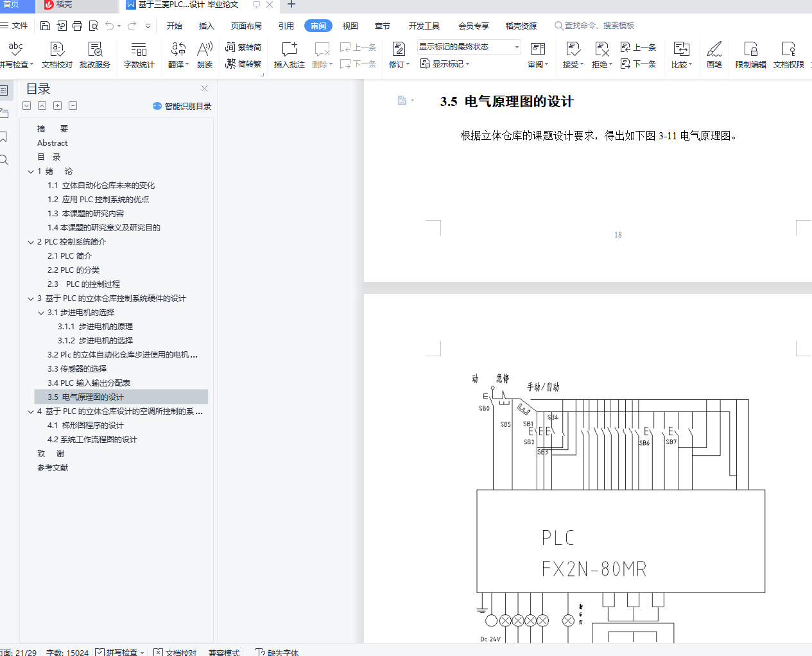Switch to the 稻壳资源 ribbon tab
The image size is (812, 656).
tap(521, 26)
